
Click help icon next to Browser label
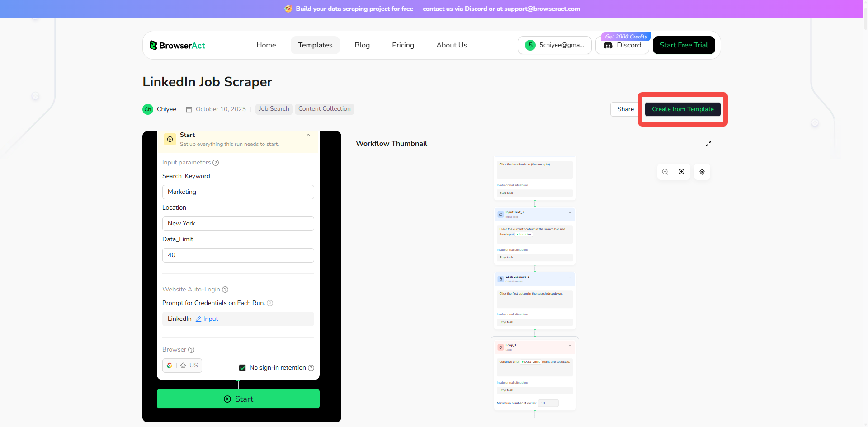click(x=191, y=350)
